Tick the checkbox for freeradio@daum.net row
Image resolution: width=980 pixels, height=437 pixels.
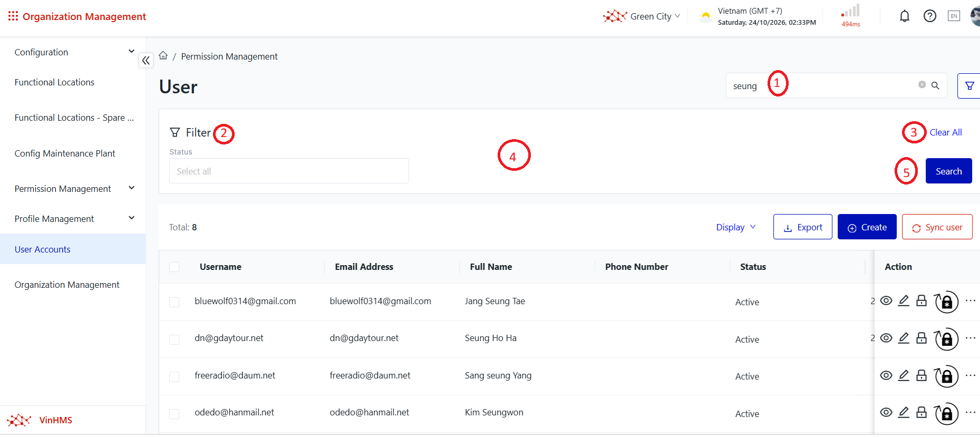click(174, 376)
